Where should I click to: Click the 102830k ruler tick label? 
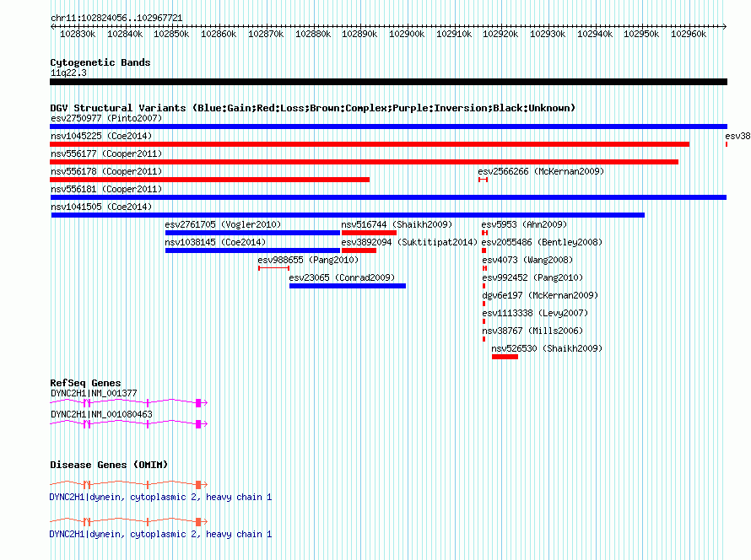click(78, 35)
